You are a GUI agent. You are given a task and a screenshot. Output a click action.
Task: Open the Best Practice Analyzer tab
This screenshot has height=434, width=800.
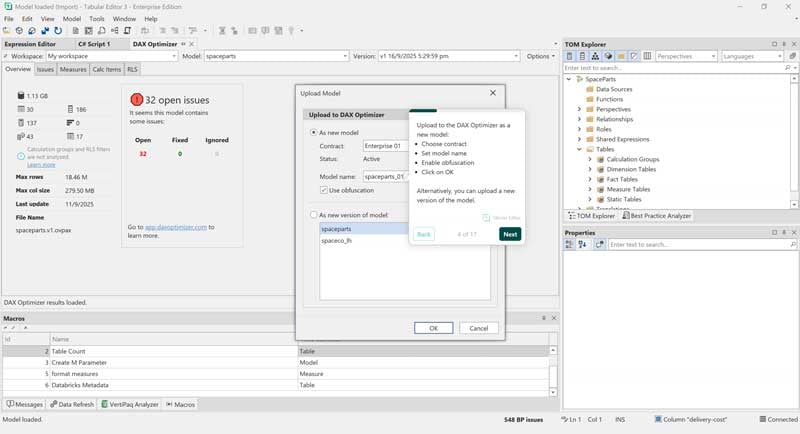656,216
